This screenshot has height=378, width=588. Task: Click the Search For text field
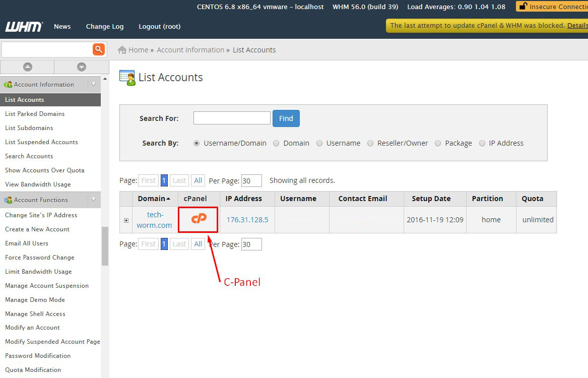(232, 118)
